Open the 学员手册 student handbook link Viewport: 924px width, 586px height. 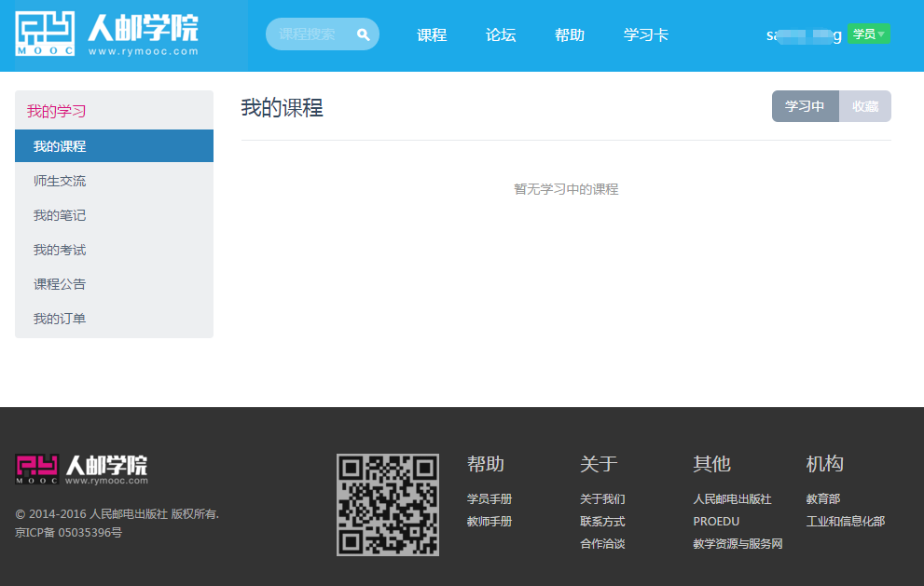click(489, 498)
